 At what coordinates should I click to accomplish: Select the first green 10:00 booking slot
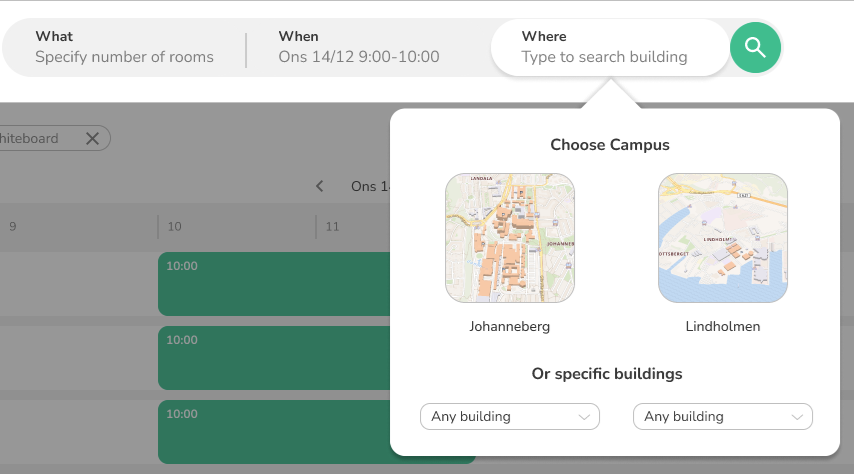click(273, 284)
